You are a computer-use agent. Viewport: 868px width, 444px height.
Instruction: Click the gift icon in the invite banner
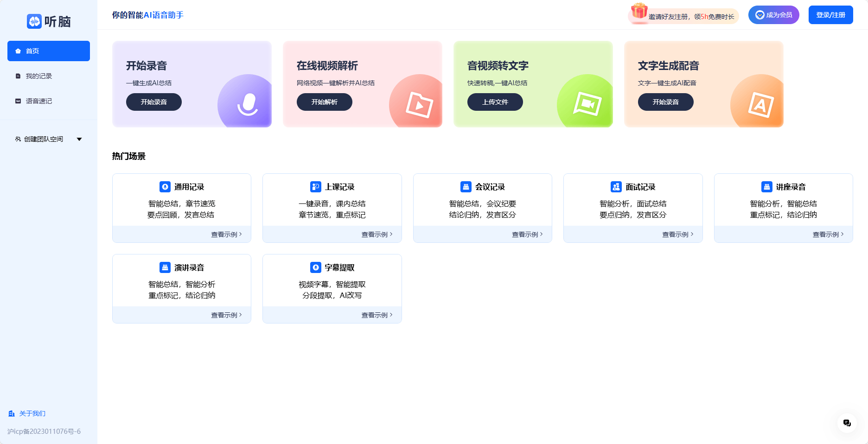pyautogui.click(x=639, y=14)
